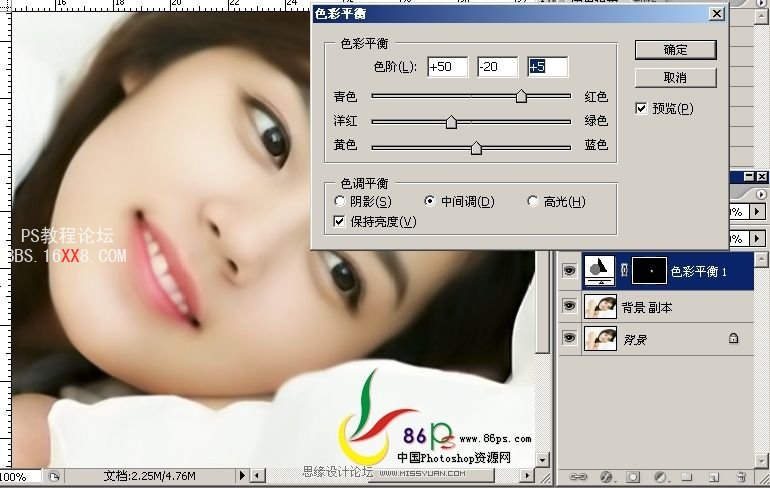The height and width of the screenshot is (488, 770).
Task: Hide the 色彩平衡 1 adjustment layer
Action: (567, 271)
